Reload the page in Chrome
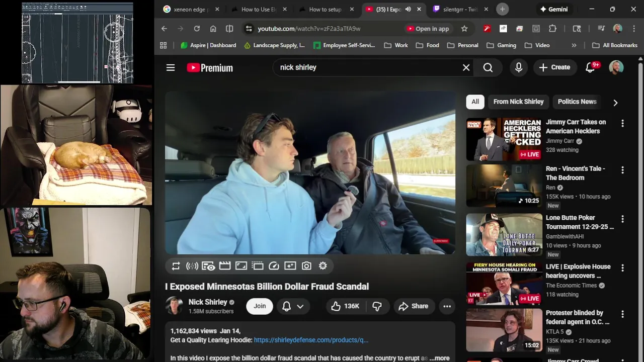 pyautogui.click(x=197, y=29)
